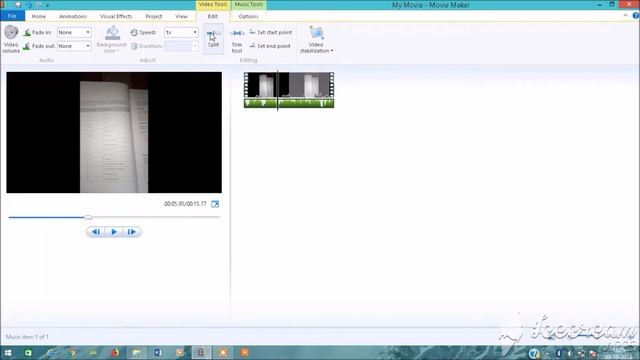Open the Fade out dropdown

74,46
